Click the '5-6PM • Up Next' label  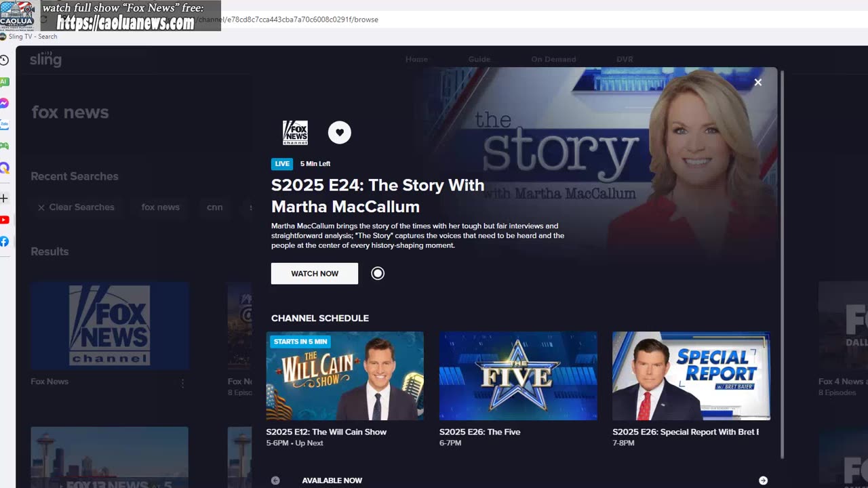coord(294,443)
